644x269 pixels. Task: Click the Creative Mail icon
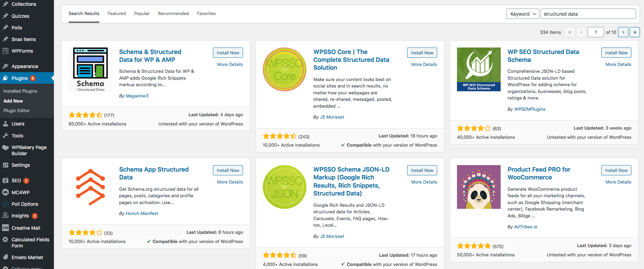point(5,228)
